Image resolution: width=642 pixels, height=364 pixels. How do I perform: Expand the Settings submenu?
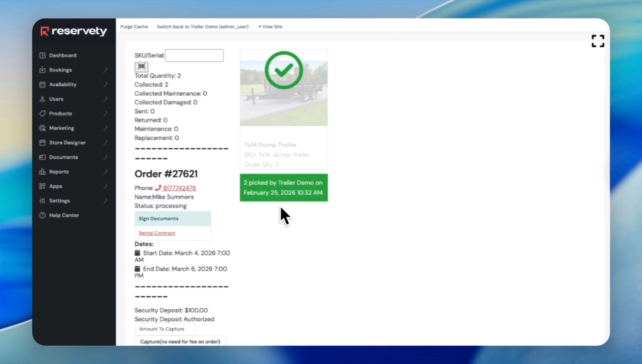click(x=106, y=201)
